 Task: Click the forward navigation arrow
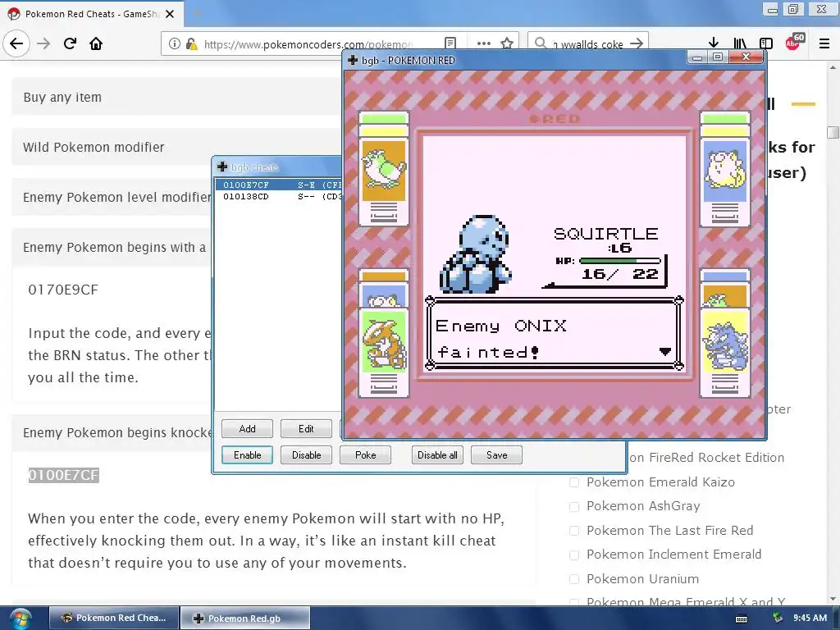coord(43,43)
